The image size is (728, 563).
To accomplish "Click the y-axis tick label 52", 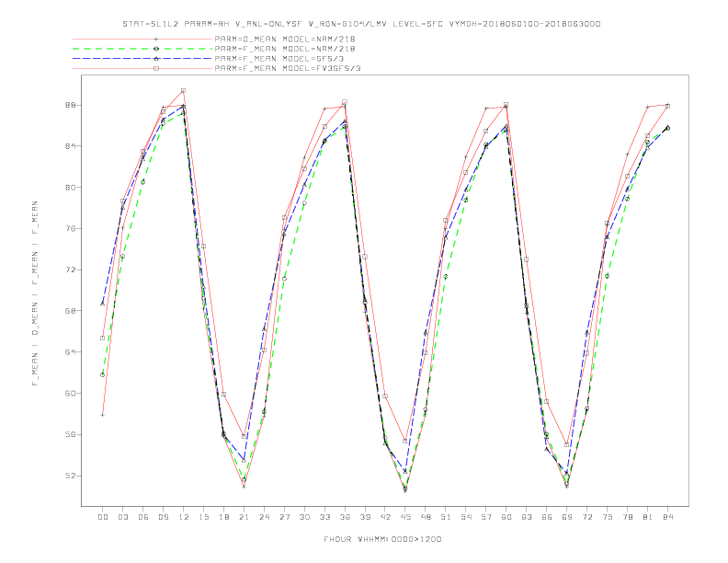I will (70, 477).
